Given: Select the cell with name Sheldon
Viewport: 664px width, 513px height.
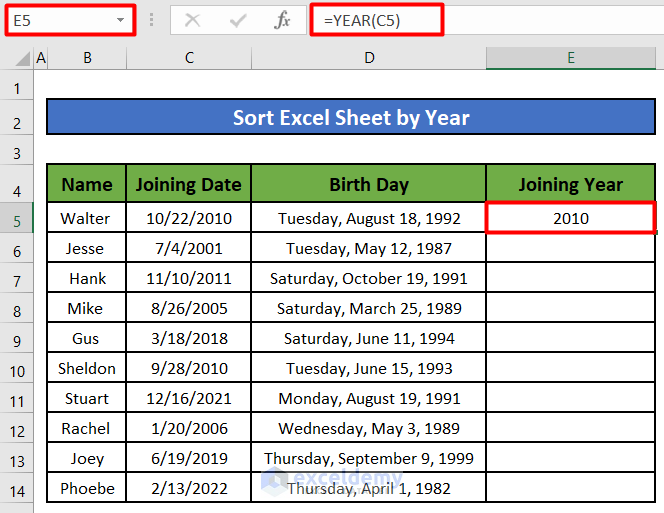Looking at the screenshot, I should (x=87, y=368).
